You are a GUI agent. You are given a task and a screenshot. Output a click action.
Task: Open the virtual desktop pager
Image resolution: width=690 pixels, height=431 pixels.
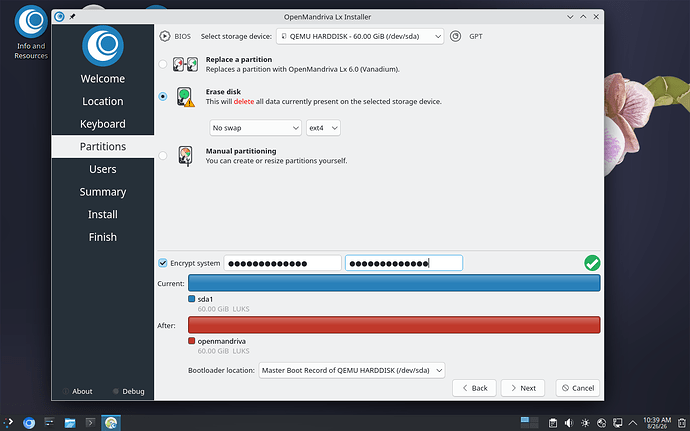pos(529,423)
